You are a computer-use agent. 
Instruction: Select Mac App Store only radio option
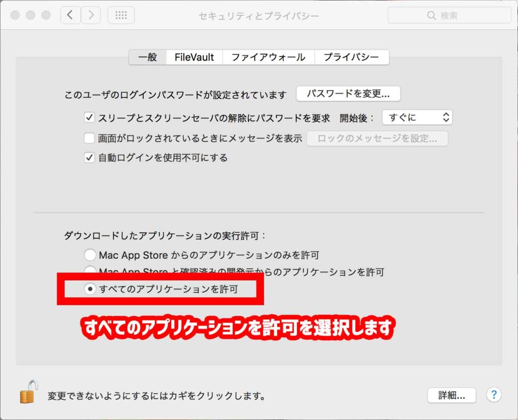90,255
